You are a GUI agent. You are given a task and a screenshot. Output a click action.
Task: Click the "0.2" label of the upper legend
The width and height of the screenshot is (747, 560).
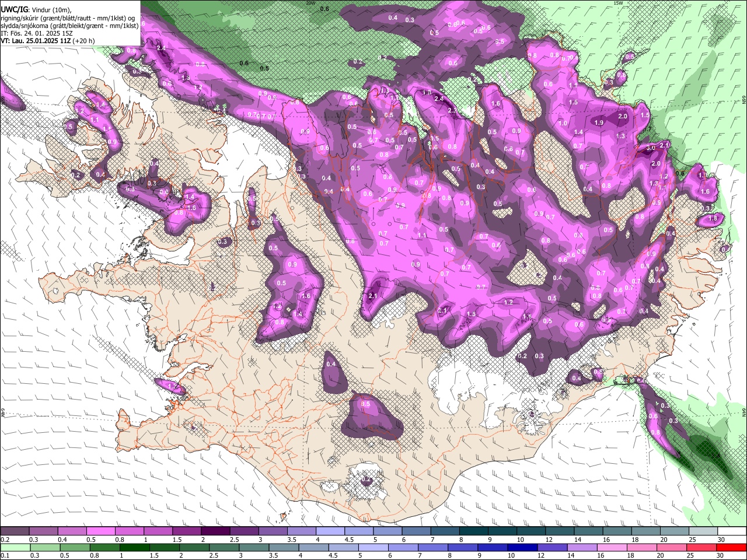[5, 540]
